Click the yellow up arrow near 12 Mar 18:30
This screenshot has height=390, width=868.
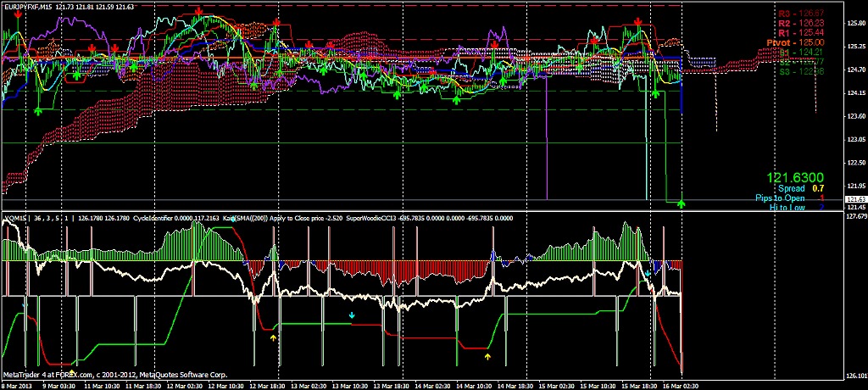coord(273,337)
